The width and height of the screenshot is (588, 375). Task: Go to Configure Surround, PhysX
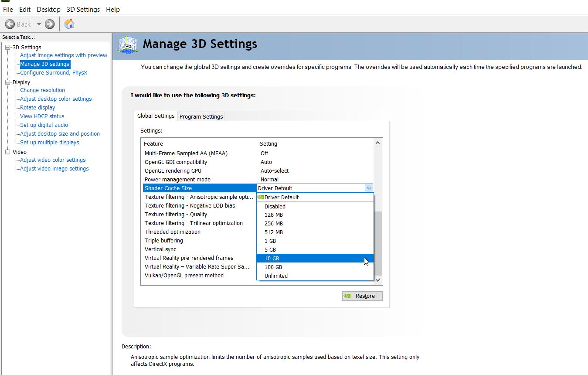pos(53,72)
